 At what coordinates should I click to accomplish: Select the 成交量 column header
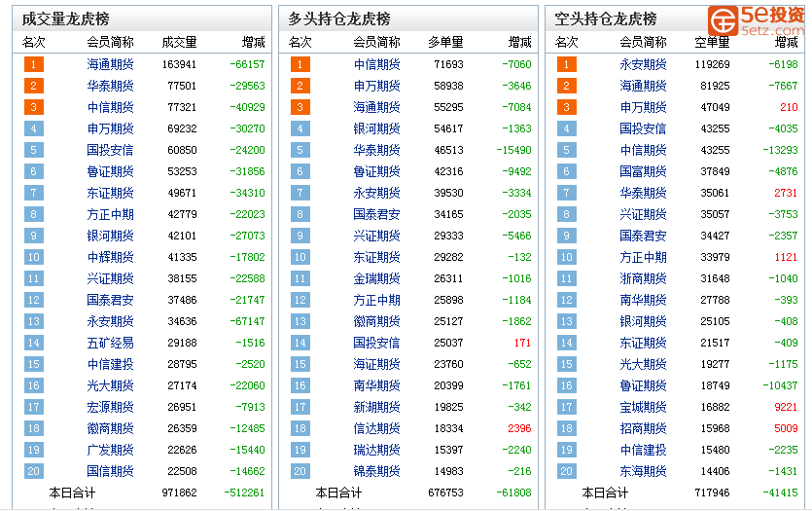(x=179, y=42)
